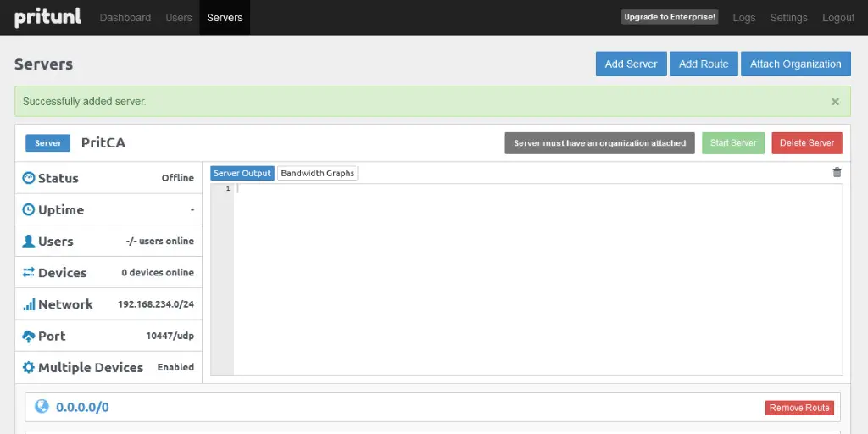The image size is (868, 434).
Task: Click the Multiple Devices gear icon
Action: point(29,367)
